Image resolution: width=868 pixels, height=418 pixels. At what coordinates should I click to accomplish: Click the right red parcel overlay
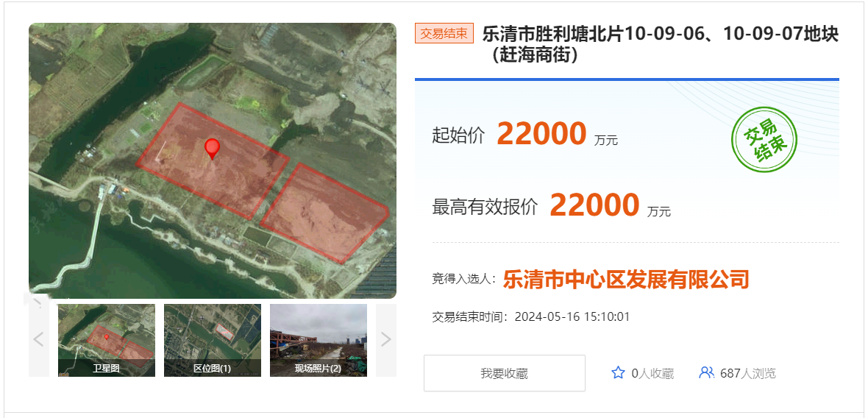tap(325, 213)
